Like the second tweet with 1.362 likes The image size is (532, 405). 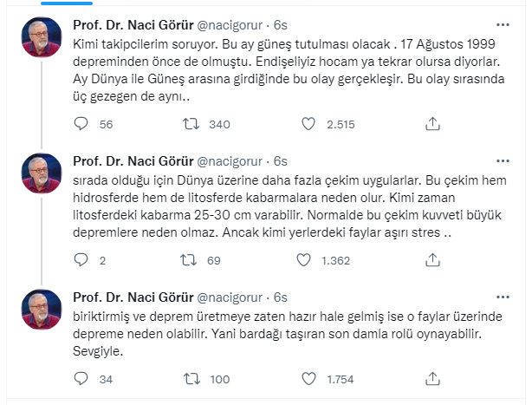(305, 259)
